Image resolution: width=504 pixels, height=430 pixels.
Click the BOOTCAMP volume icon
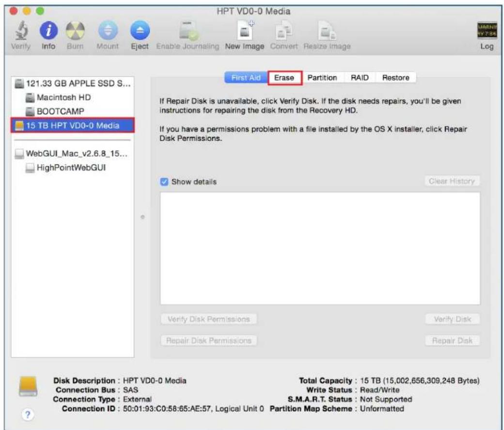[x=30, y=111]
